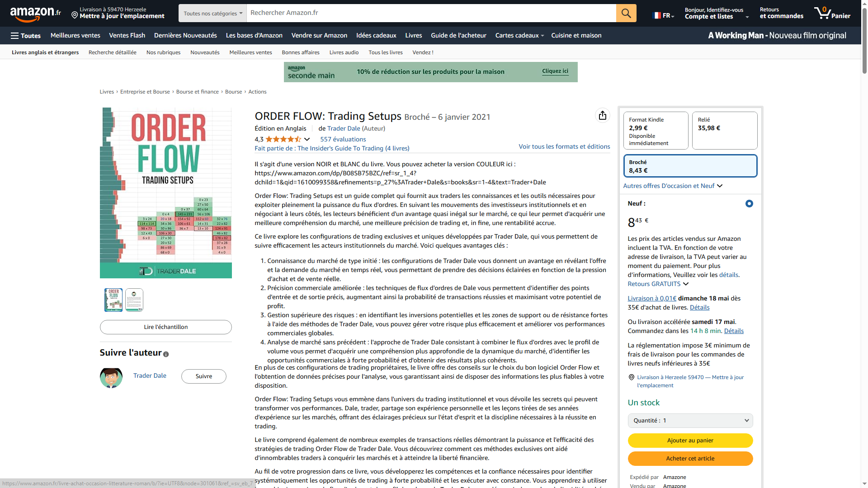The height and width of the screenshot is (488, 868).
Task: Select the Relié 35,98 € format
Action: [724, 131]
